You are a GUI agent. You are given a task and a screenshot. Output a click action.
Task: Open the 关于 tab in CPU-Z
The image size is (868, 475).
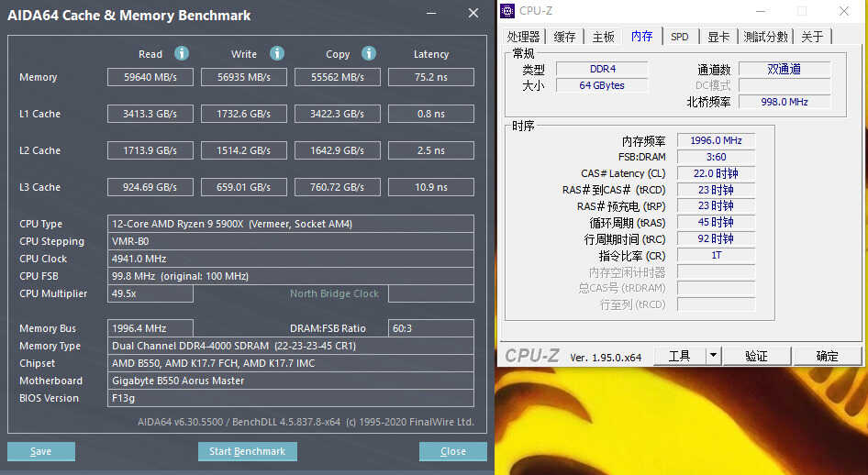tap(812, 37)
